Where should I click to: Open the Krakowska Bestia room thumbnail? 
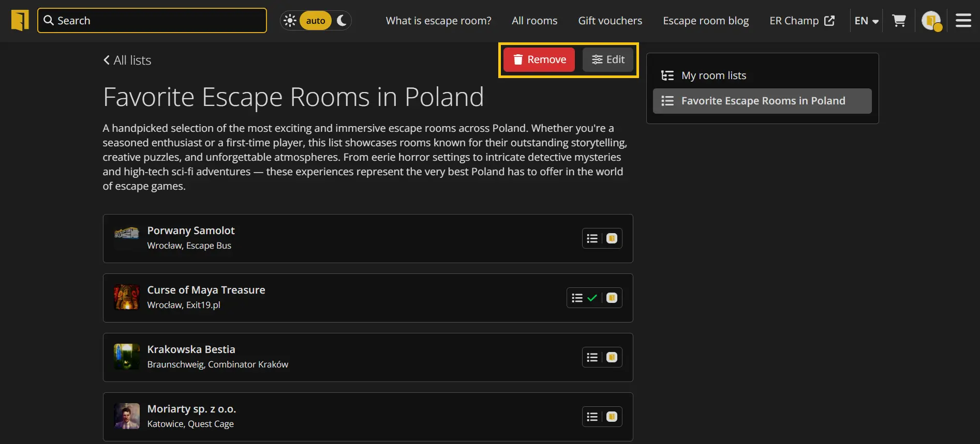point(127,357)
